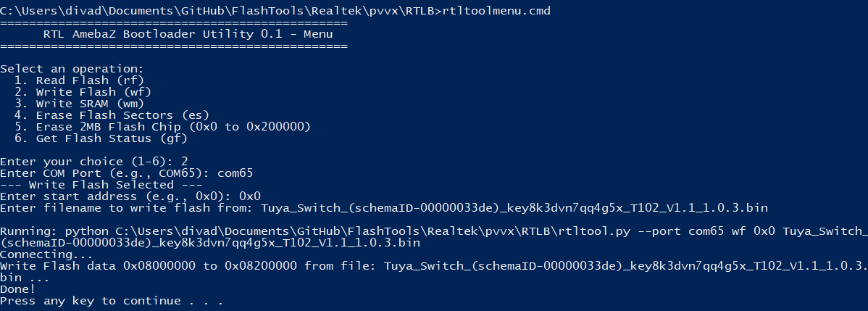Click the entered choice value 2
The width and height of the screenshot is (868, 311).
tap(184, 162)
